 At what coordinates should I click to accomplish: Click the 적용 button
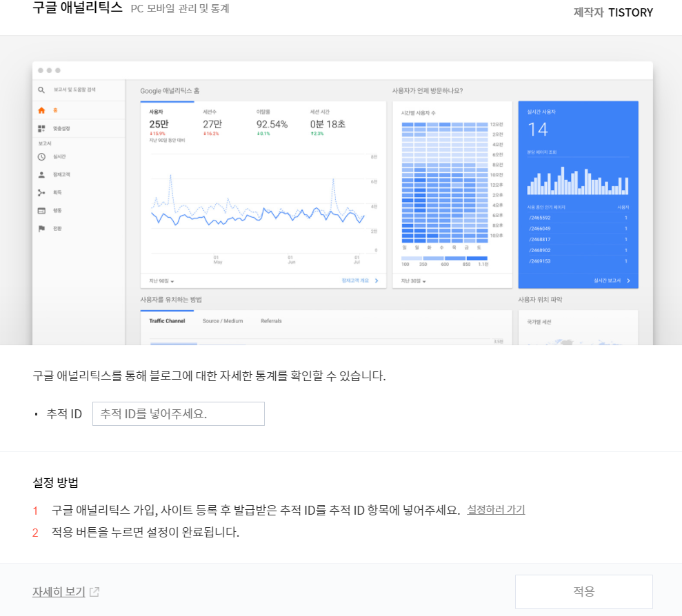[x=583, y=592]
